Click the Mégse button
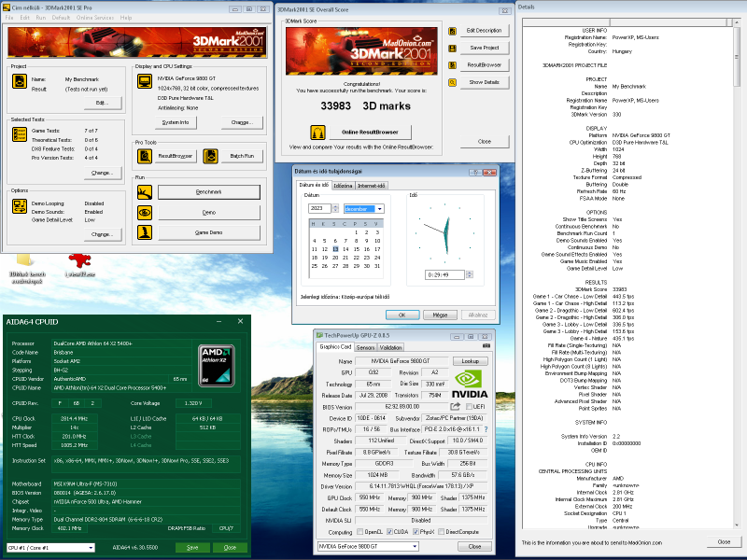This screenshot has width=747, height=560. [x=440, y=315]
